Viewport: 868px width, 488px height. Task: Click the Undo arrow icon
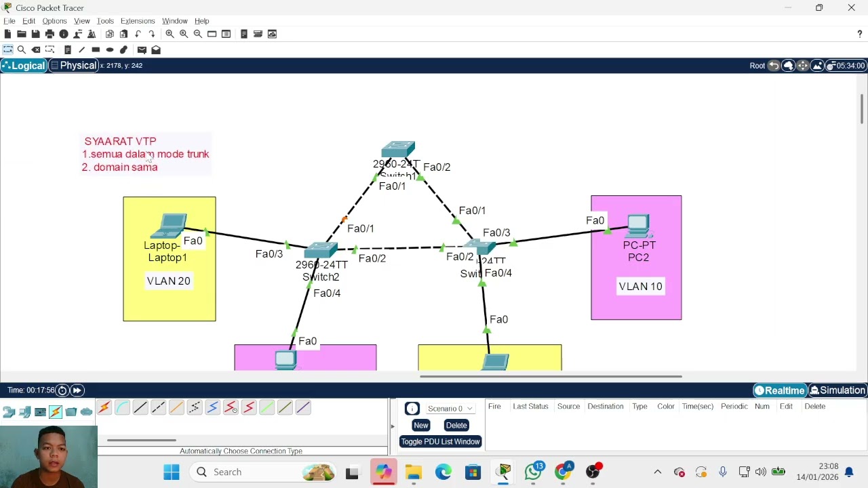138,34
